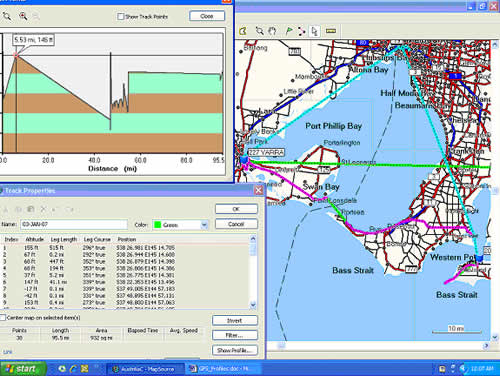Click the volume icon in system tray
Screen dimensions: 500x376
click(x=463, y=369)
